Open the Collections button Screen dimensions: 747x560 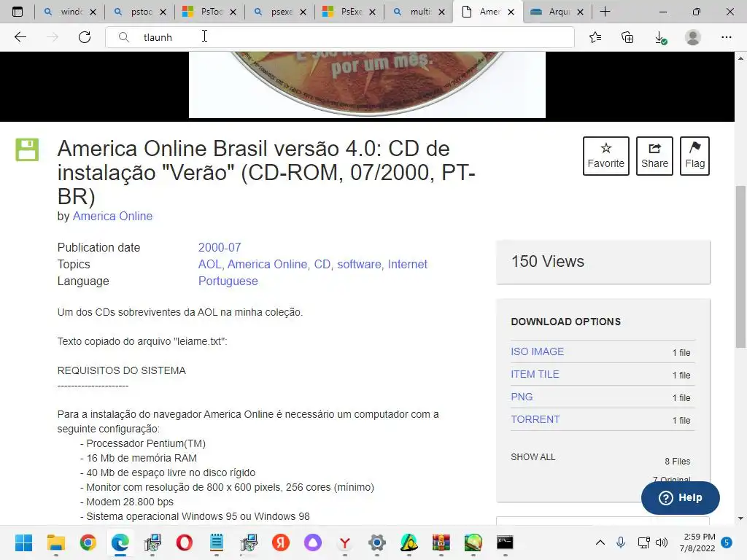point(627,37)
